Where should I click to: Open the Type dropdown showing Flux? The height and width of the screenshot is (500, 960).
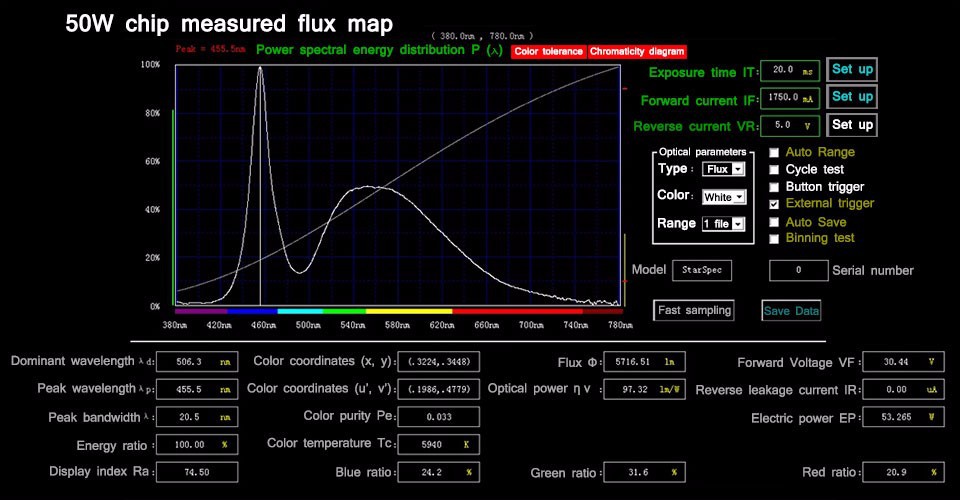[x=724, y=170]
